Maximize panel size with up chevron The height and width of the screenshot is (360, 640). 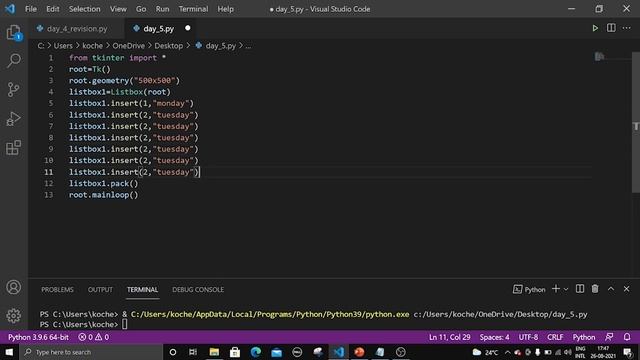point(611,289)
